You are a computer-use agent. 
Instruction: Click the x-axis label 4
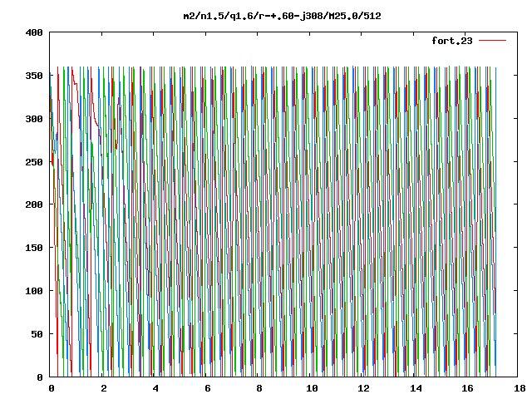155,388
